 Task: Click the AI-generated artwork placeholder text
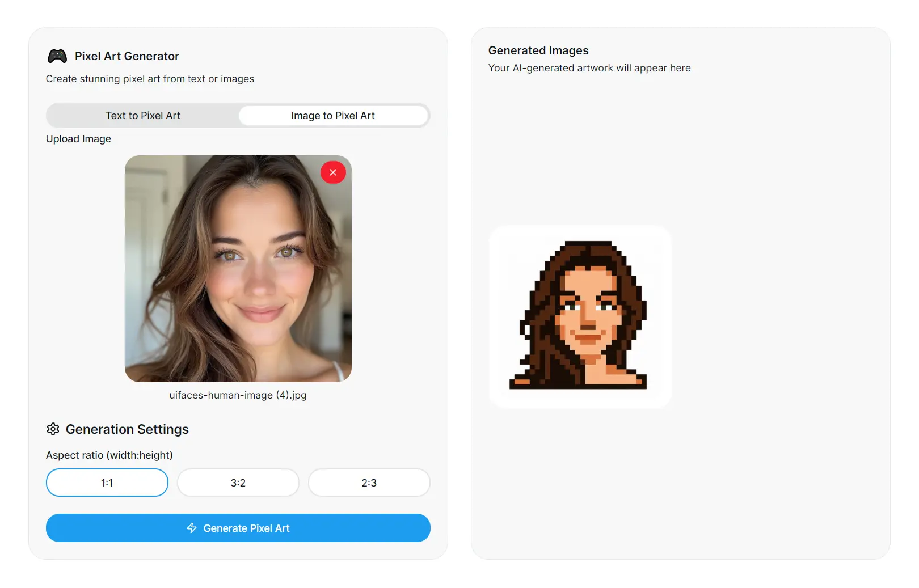tap(589, 68)
